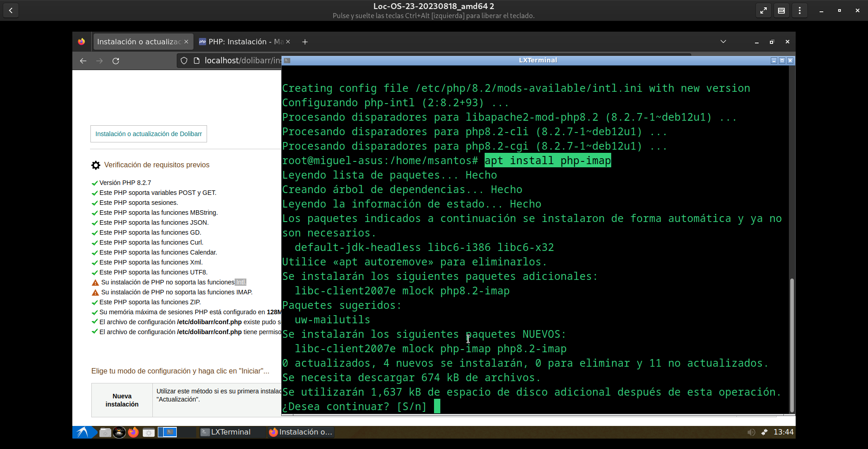Reload the Dolibarr page in Firefox

coord(116,61)
